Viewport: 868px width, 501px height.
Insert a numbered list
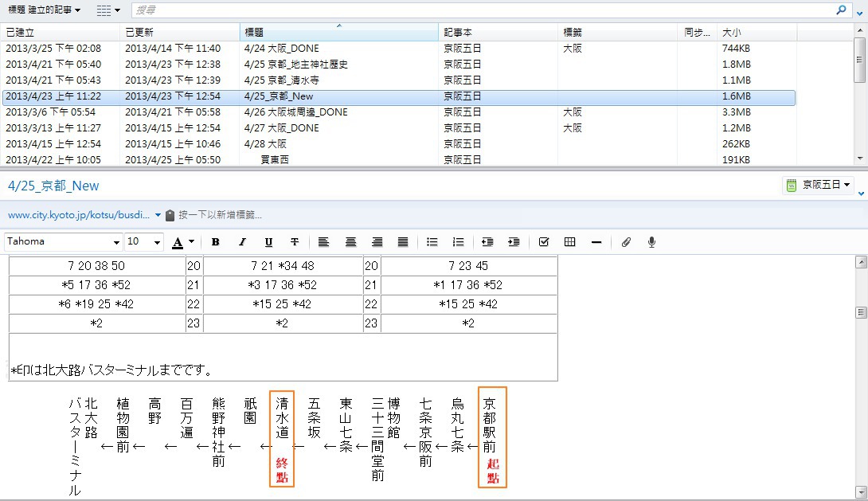coord(458,242)
